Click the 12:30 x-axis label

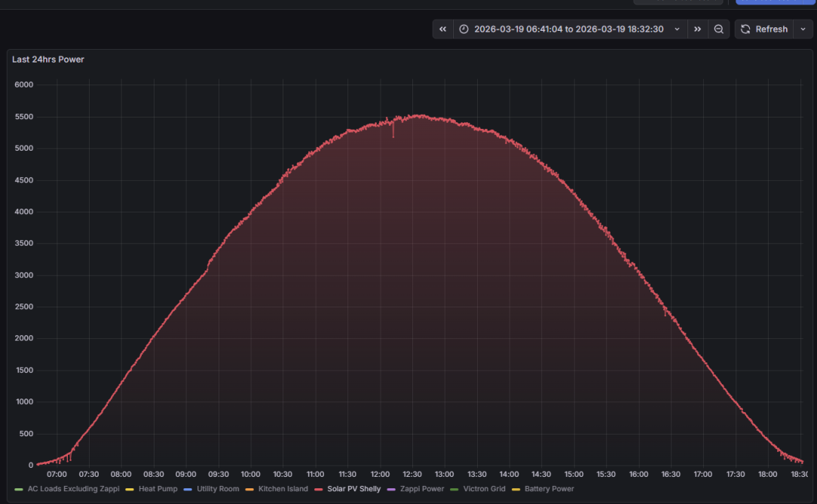point(412,475)
